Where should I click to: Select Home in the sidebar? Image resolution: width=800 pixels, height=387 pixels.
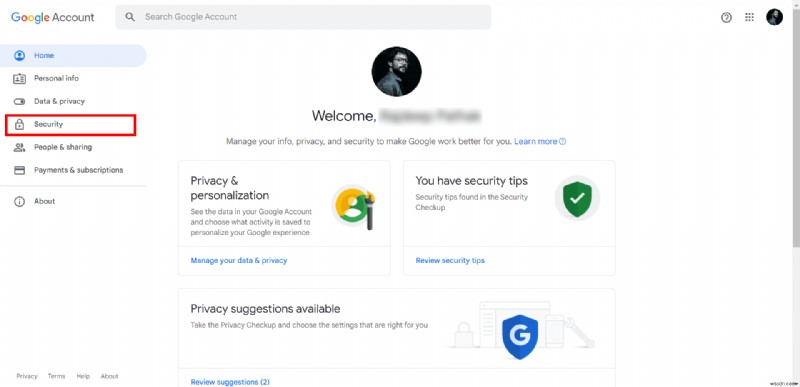73,56
